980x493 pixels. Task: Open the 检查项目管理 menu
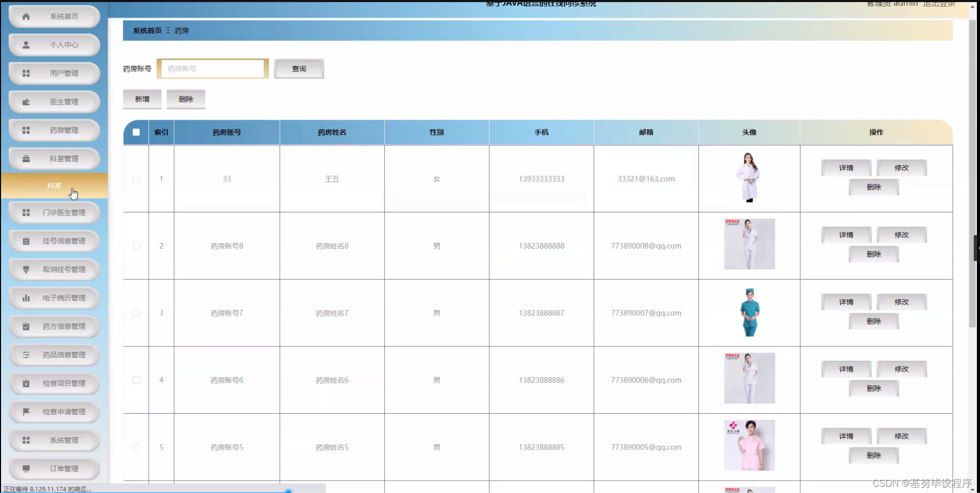(x=54, y=384)
